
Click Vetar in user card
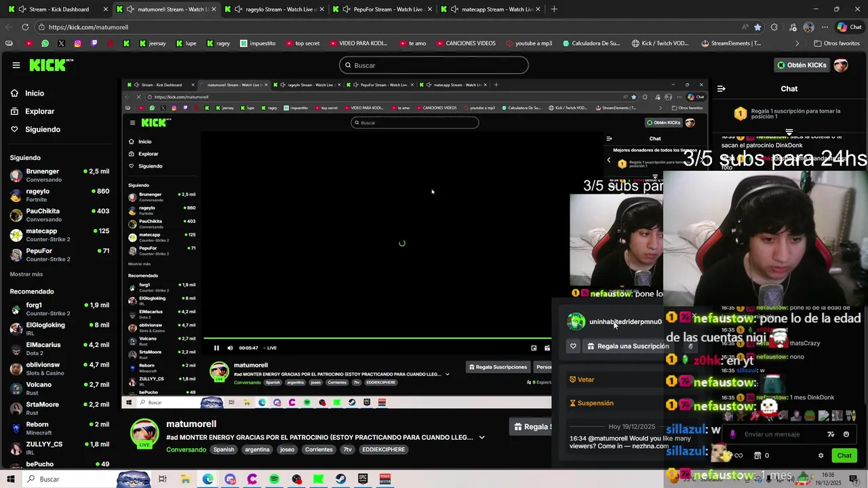(x=582, y=380)
